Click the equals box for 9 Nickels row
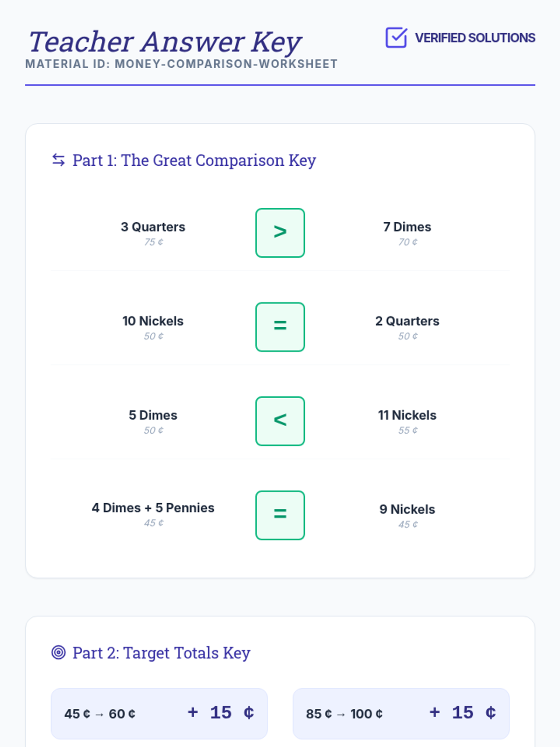Image resolution: width=560 pixels, height=747 pixels. pos(280,515)
